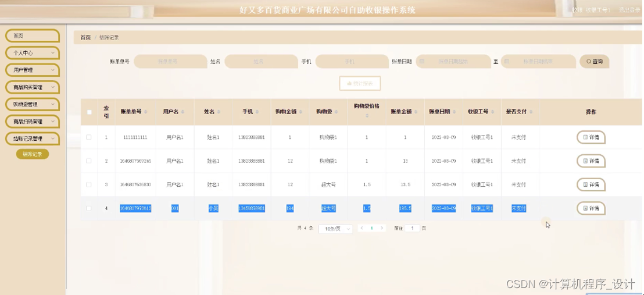Select the 结账记录 submenu item
The width and height of the screenshot is (644, 295).
coord(33,154)
